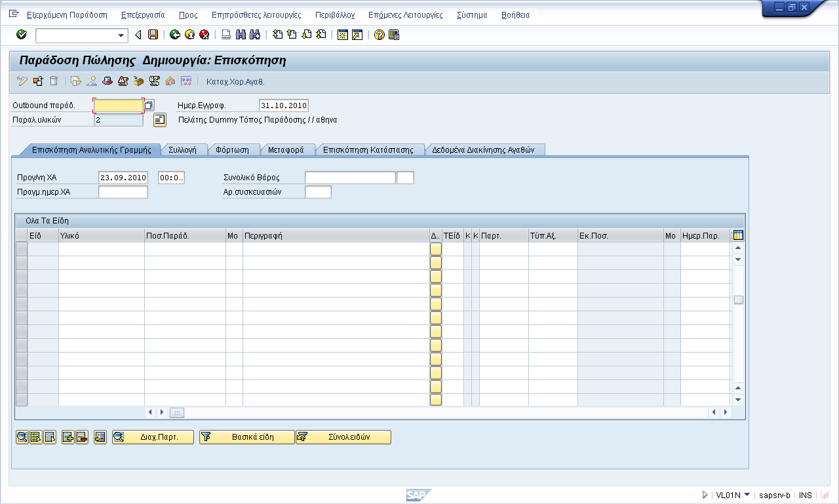
Task: Click the Save floppy disk icon
Action: pos(153,35)
